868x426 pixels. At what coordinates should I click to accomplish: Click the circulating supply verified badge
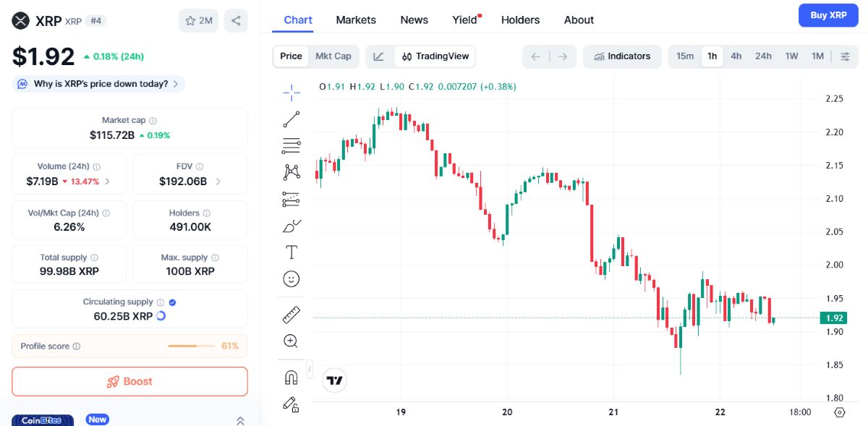tap(172, 302)
